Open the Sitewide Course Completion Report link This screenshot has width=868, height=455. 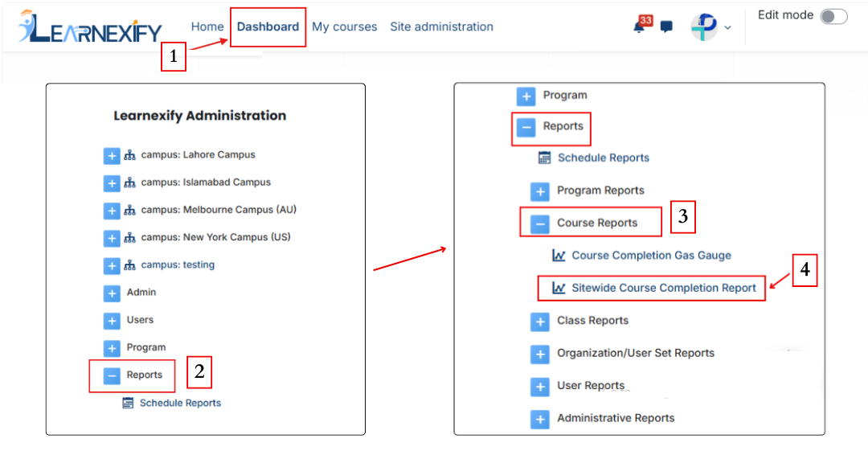click(x=664, y=288)
